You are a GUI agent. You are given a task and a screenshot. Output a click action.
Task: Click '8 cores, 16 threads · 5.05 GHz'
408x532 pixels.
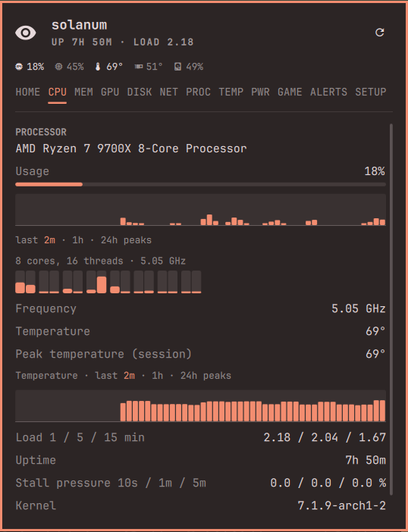100,261
